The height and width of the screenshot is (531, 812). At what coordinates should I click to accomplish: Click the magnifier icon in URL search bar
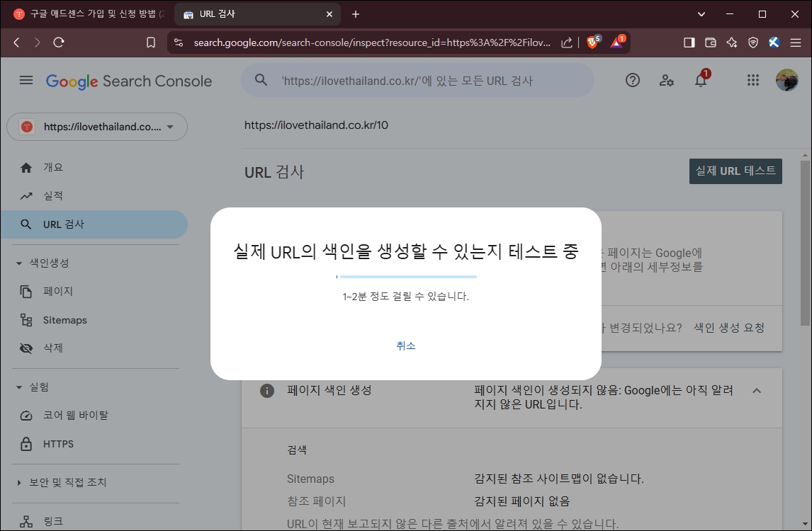point(261,80)
